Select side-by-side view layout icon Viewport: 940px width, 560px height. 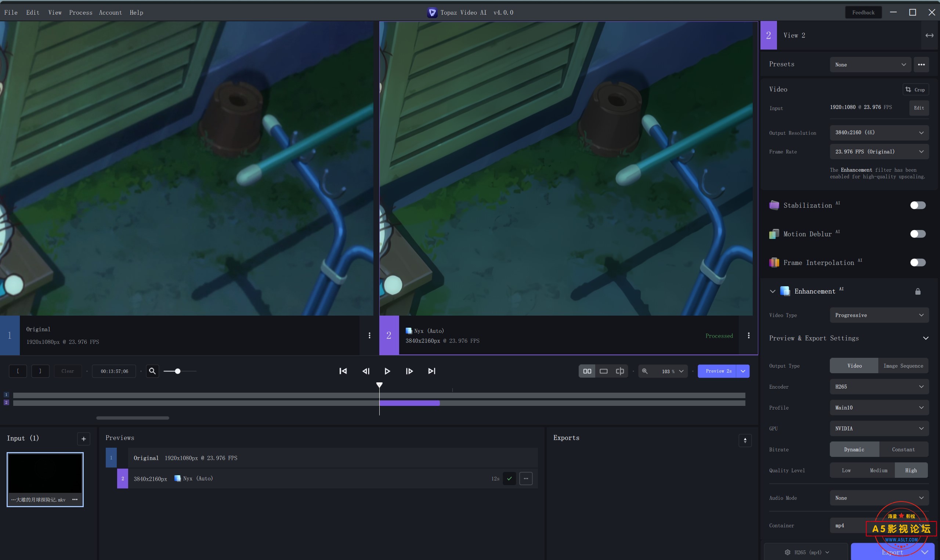pos(587,371)
